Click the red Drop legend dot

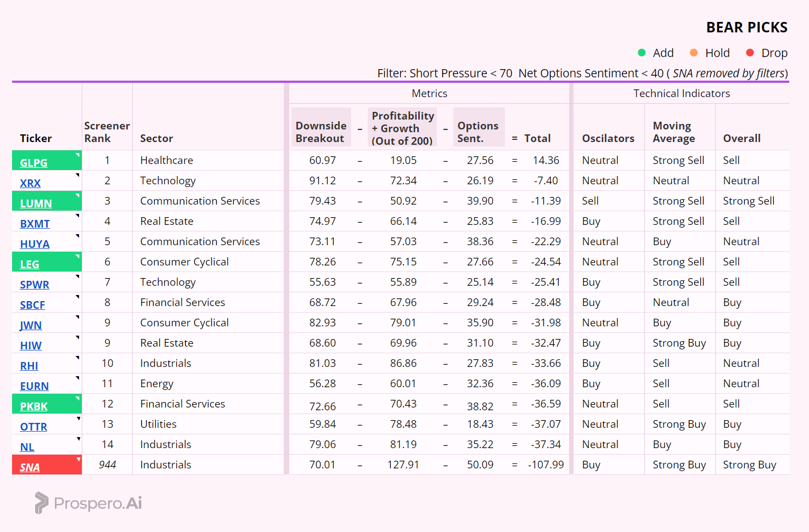(750, 53)
